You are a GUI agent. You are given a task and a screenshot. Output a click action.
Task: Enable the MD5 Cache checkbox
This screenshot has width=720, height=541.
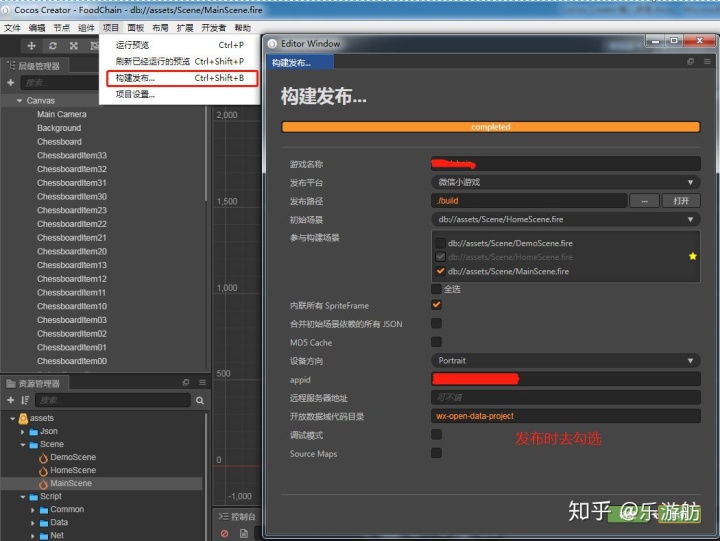pos(436,342)
